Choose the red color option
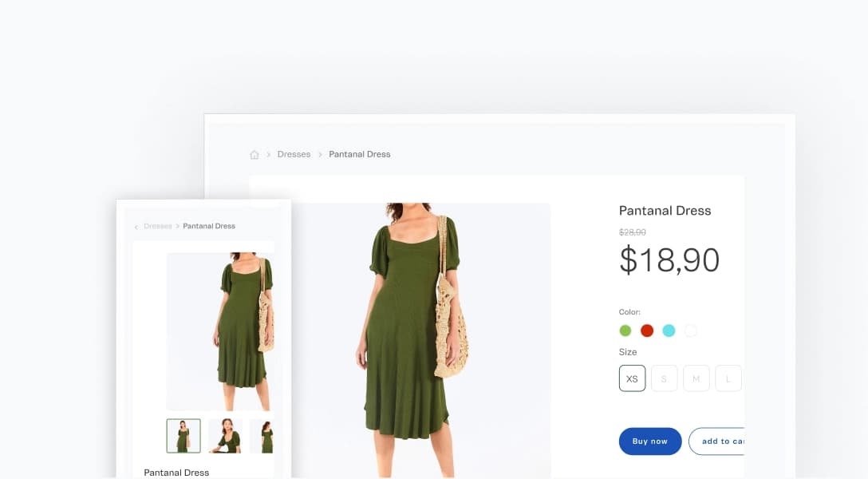 click(x=647, y=331)
